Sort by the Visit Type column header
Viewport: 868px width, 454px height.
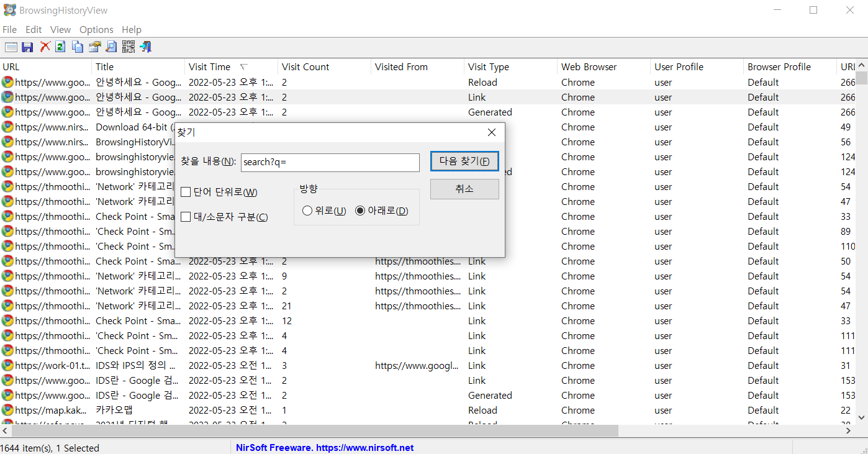pyautogui.click(x=511, y=67)
